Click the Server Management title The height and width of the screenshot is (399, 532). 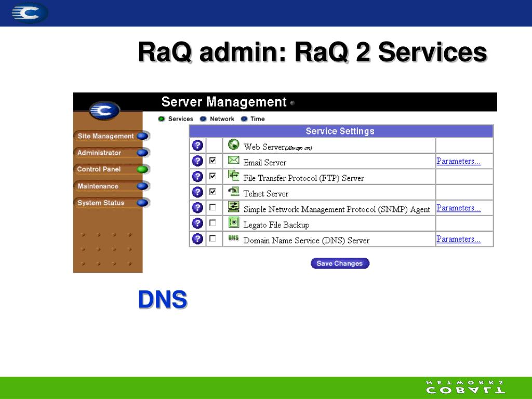[224, 102]
